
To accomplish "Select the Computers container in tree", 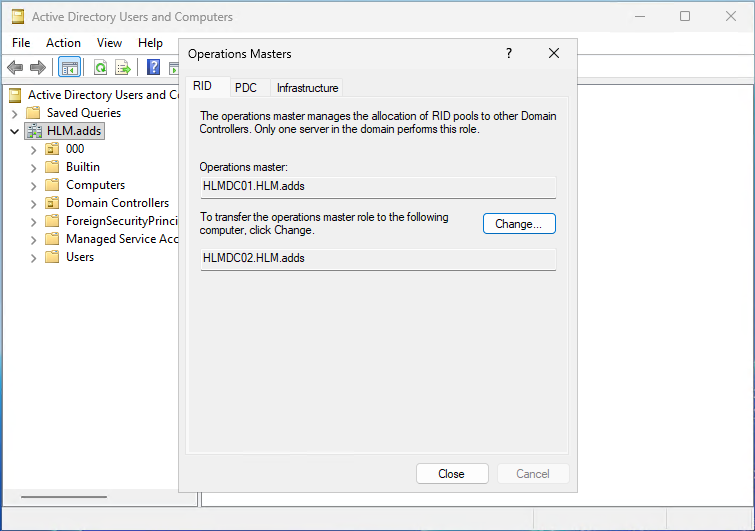I will pos(95,185).
